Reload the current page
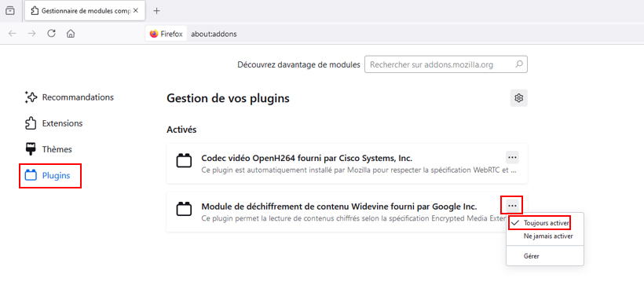This screenshot has width=644, height=300. coord(51,34)
